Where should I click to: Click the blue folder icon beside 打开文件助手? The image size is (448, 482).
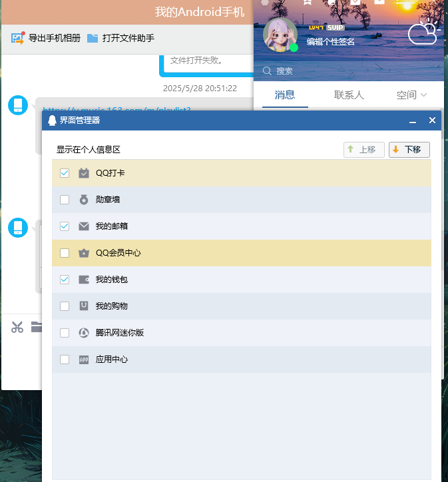tap(93, 39)
